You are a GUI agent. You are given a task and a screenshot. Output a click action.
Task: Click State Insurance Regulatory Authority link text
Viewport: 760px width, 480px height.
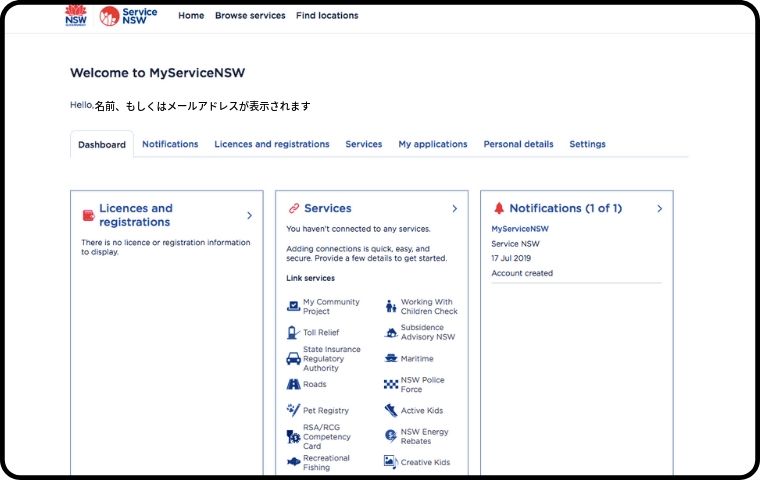[x=332, y=359]
